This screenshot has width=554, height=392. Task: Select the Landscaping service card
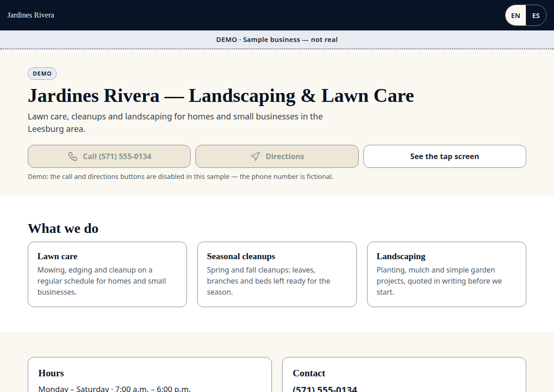[446, 274]
